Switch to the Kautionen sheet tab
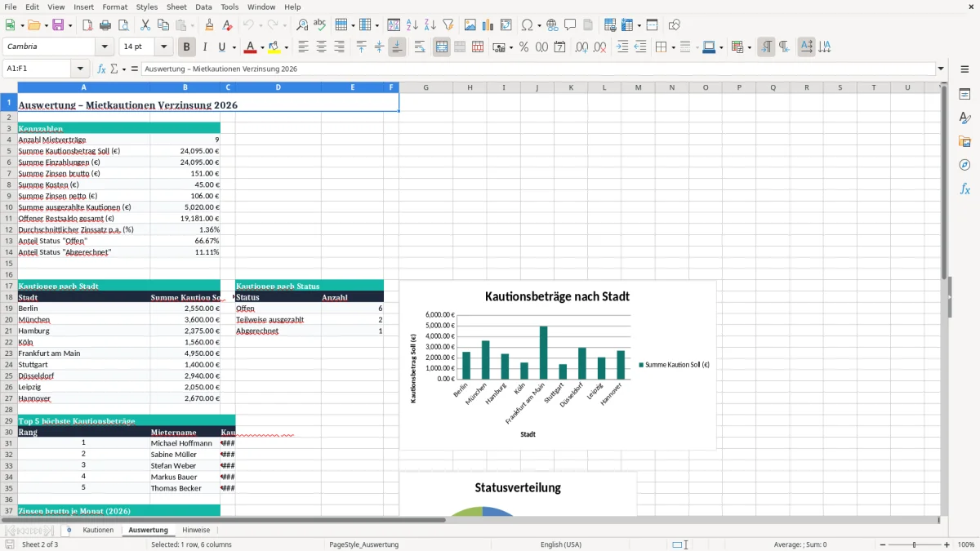The width and height of the screenshot is (980, 551). click(98, 530)
